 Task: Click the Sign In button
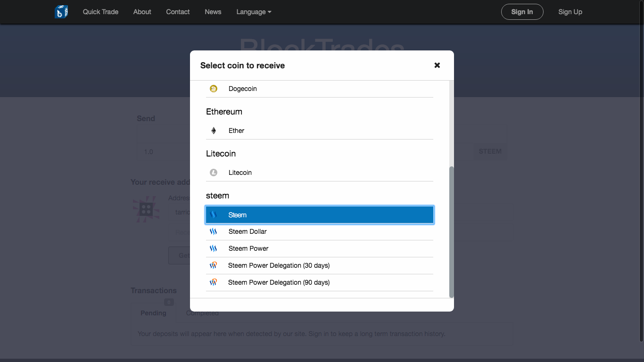[522, 12]
